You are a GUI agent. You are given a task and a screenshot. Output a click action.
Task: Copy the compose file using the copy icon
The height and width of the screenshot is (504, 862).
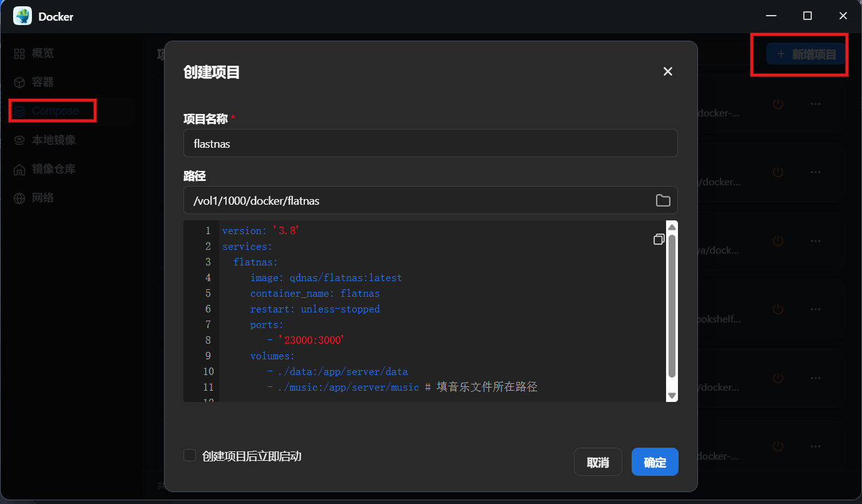pos(659,239)
